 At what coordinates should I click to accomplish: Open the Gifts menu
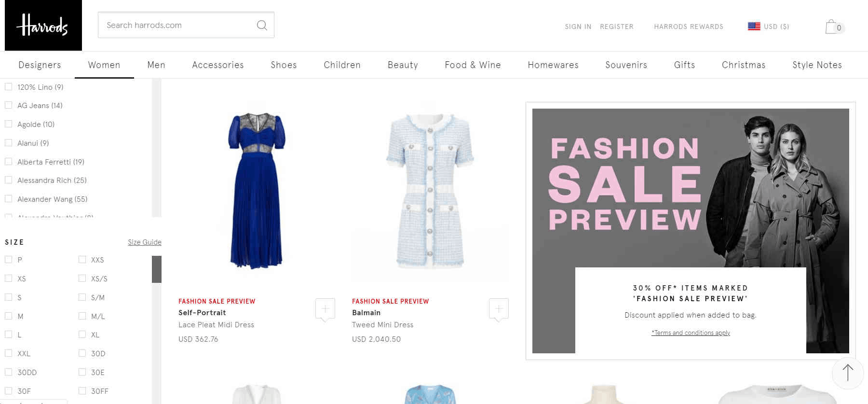pyautogui.click(x=684, y=65)
